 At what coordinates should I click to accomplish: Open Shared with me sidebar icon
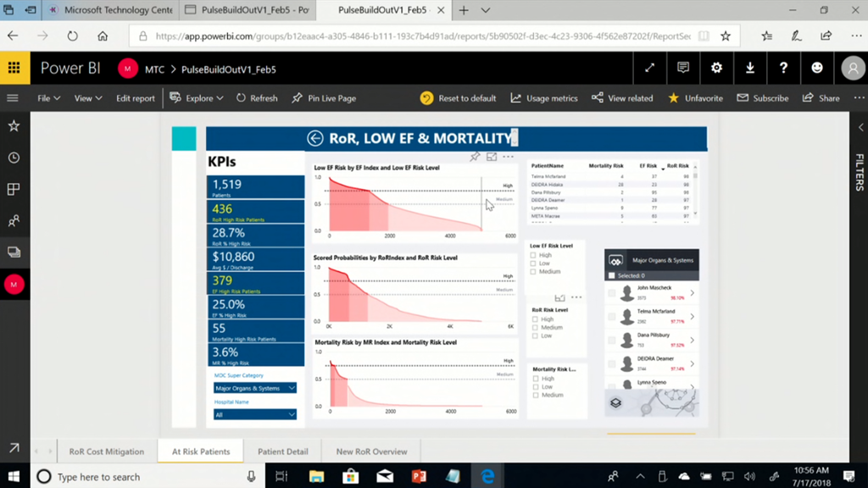point(14,221)
